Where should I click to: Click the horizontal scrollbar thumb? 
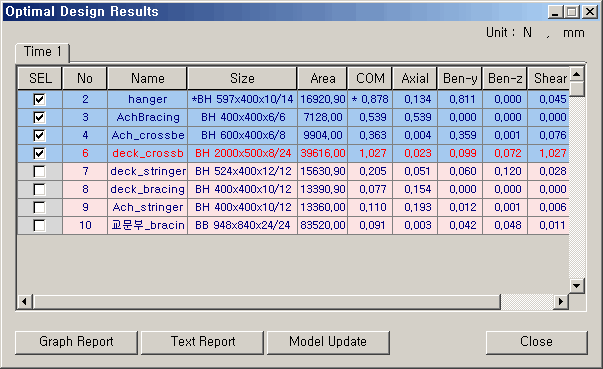tap(267, 302)
